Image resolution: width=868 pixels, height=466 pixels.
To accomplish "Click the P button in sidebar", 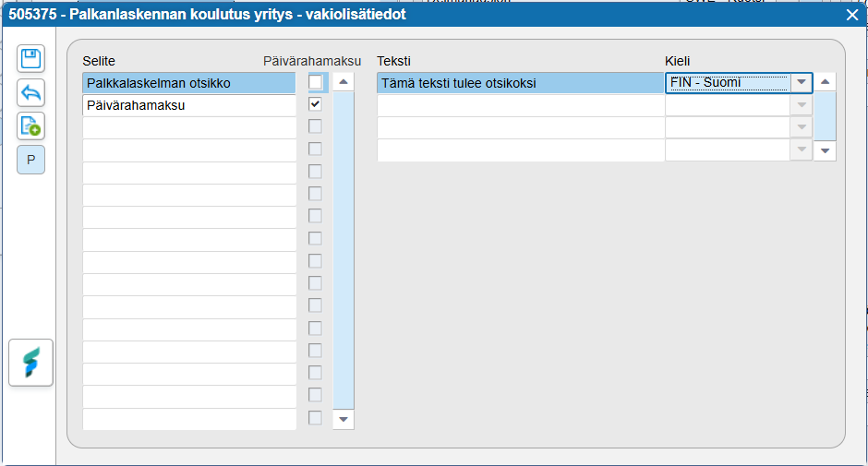I will [x=31, y=160].
